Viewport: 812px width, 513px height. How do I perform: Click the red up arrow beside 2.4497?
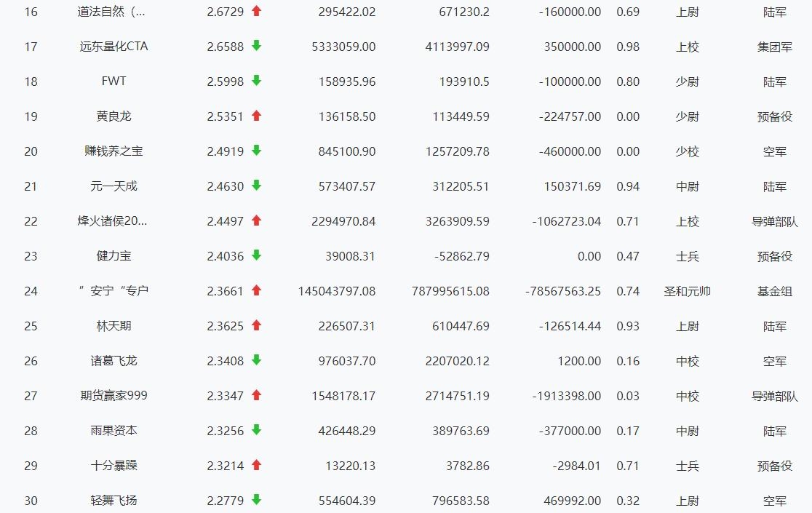256,220
